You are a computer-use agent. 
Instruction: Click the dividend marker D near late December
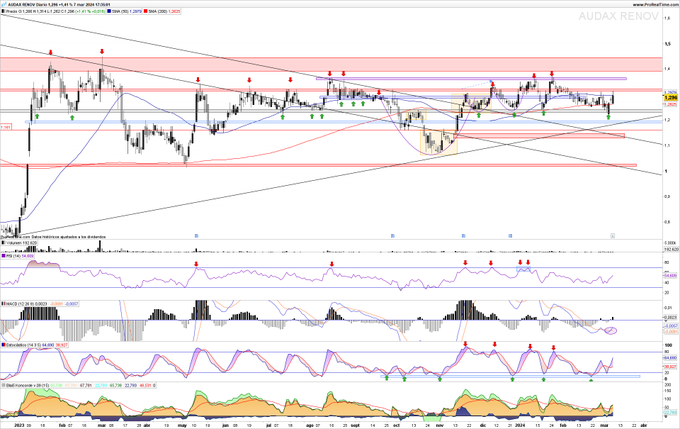(x=510, y=236)
